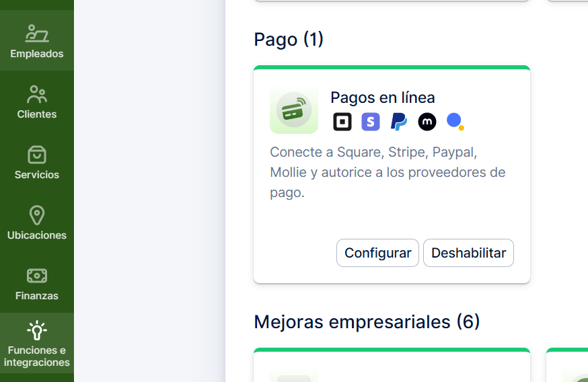Image resolution: width=588 pixels, height=382 pixels.
Task: Select the Funciones e integraciones lightbulb icon
Action: point(37,330)
